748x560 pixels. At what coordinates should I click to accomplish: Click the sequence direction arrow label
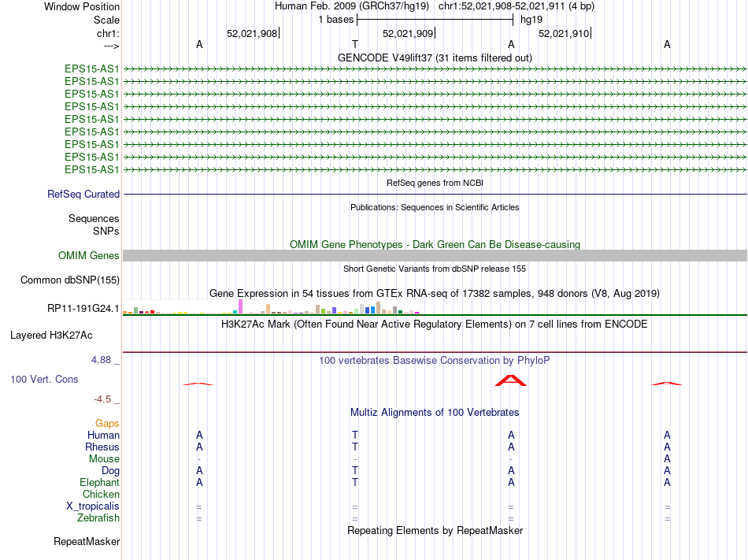pos(111,46)
